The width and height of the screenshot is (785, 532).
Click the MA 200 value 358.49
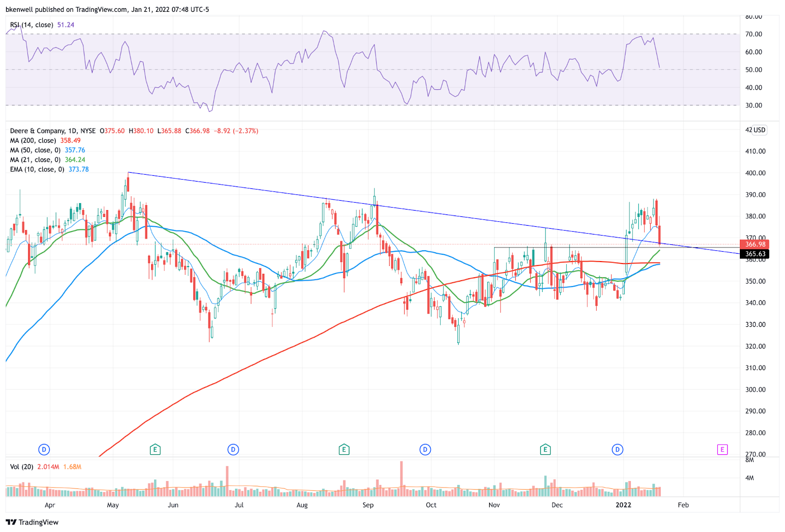tap(70, 141)
